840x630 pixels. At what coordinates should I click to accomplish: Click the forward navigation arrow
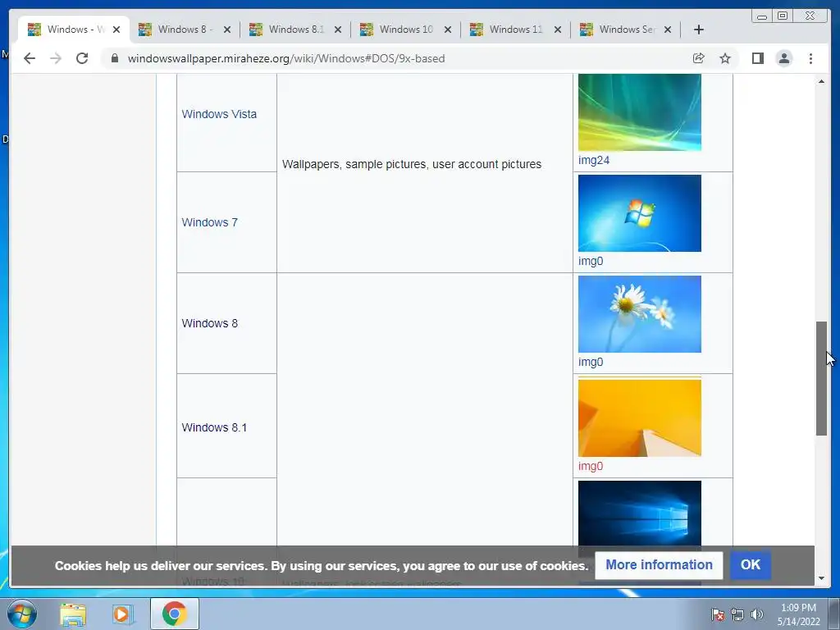point(56,58)
